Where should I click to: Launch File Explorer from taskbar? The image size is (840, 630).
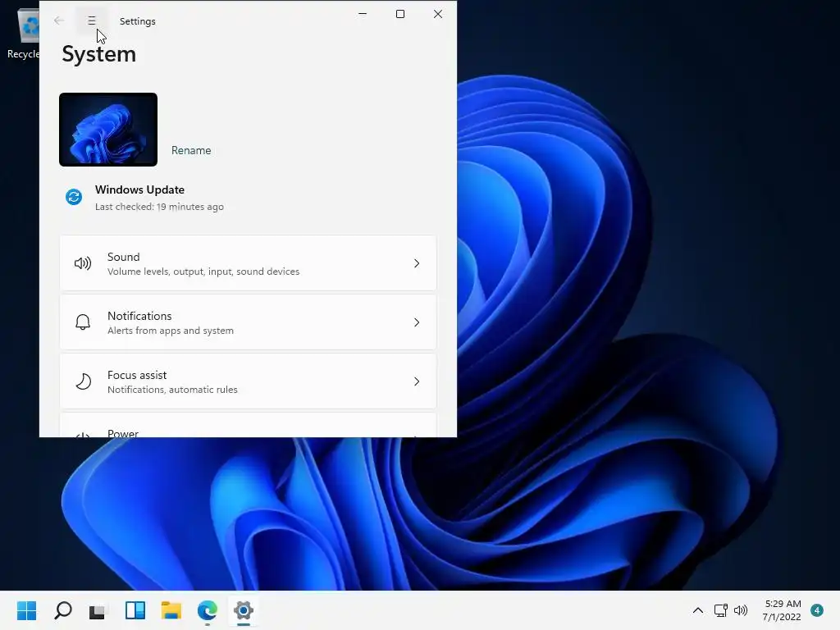pos(171,610)
